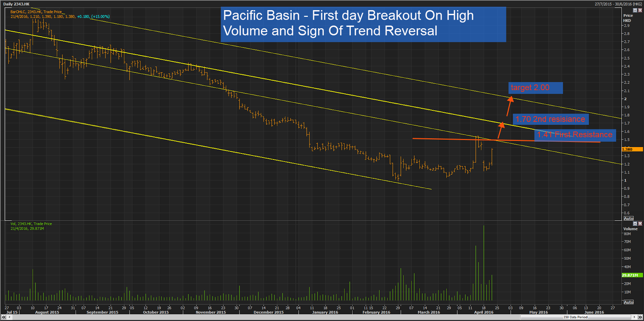Click the April 2016 month label
The image size is (644, 321).
pos(483,313)
